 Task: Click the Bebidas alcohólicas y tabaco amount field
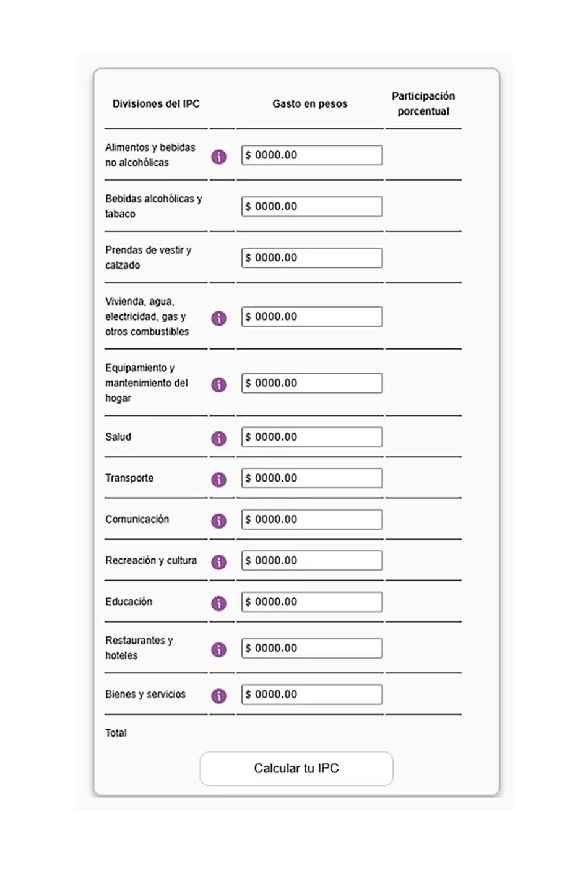tap(311, 205)
